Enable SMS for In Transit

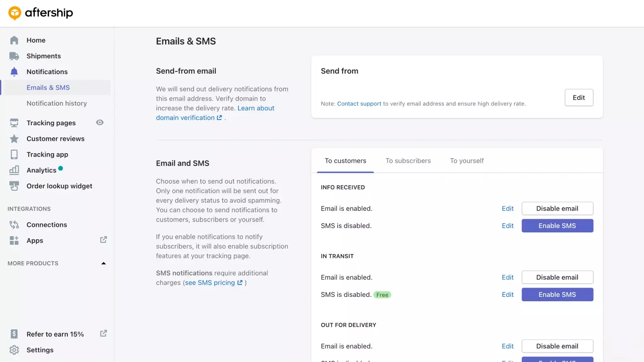[557, 294]
